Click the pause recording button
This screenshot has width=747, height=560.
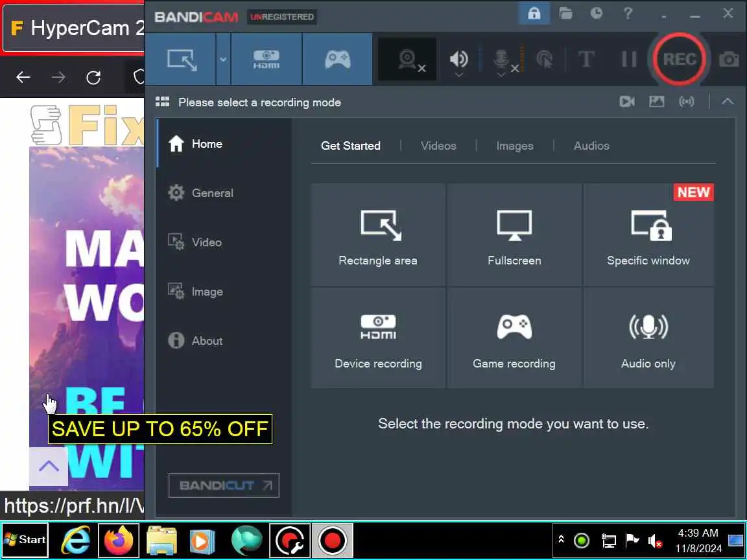[629, 60]
